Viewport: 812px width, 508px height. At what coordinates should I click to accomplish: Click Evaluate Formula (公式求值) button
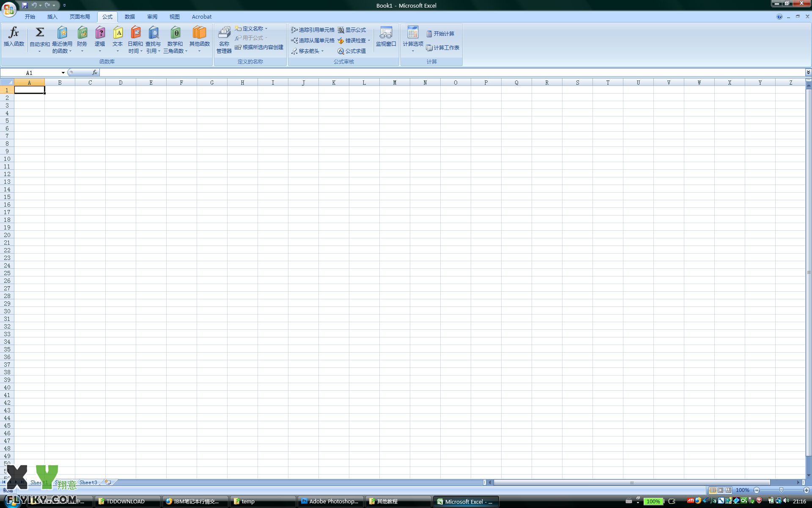click(352, 51)
